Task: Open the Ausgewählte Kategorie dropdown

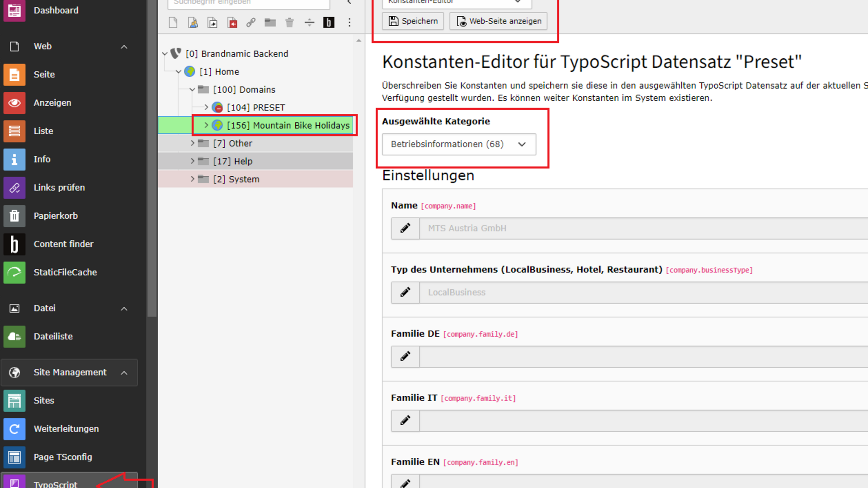Action: tap(459, 144)
